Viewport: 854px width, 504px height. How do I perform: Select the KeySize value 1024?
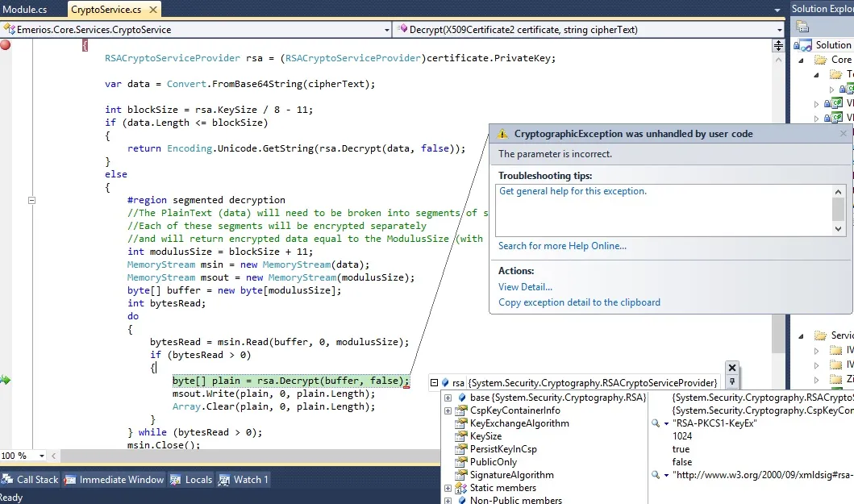[x=682, y=436]
